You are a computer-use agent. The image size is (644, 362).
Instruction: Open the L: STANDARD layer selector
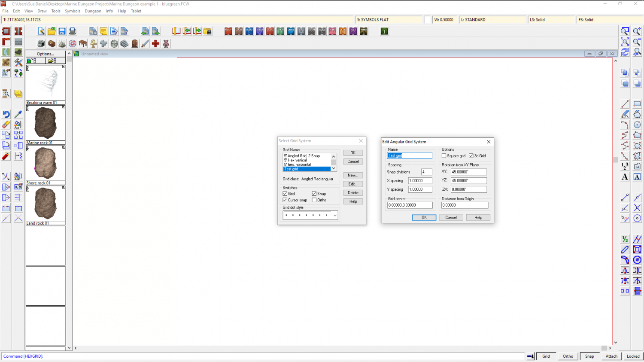pos(492,20)
